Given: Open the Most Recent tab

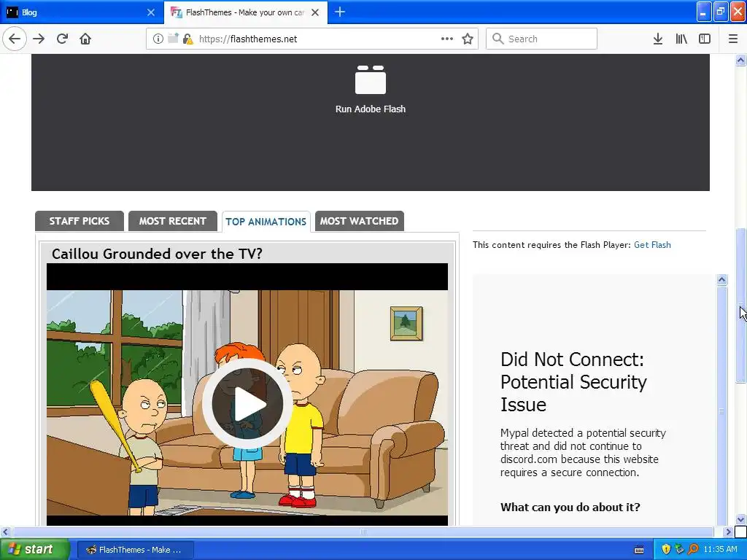Looking at the screenshot, I should click(172, 221).
